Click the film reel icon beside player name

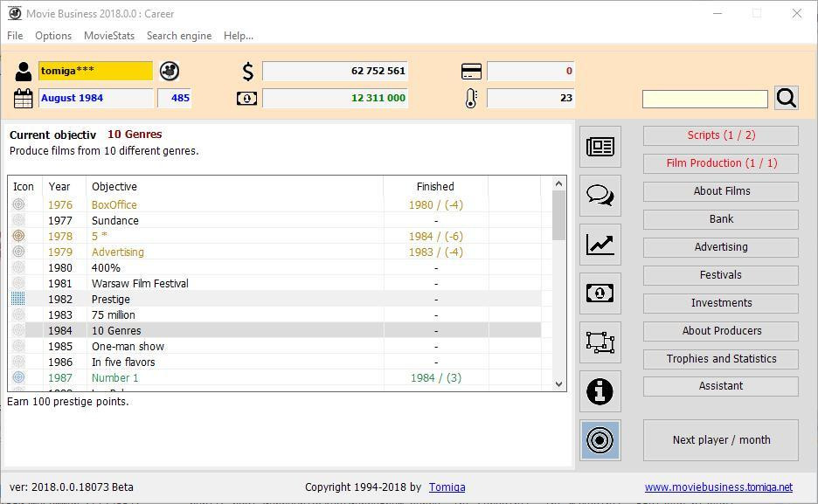[x=170, y=71]
